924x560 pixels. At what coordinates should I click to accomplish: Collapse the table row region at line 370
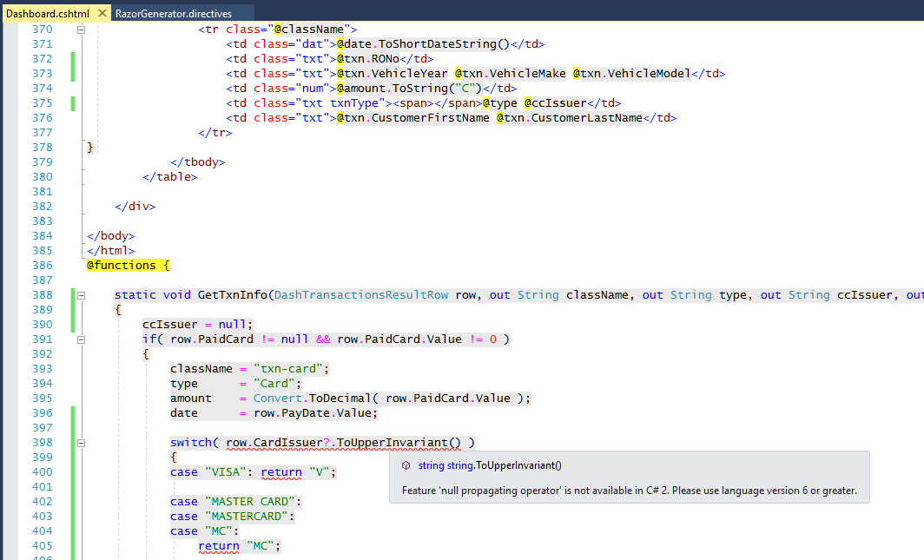click(80, 29)
